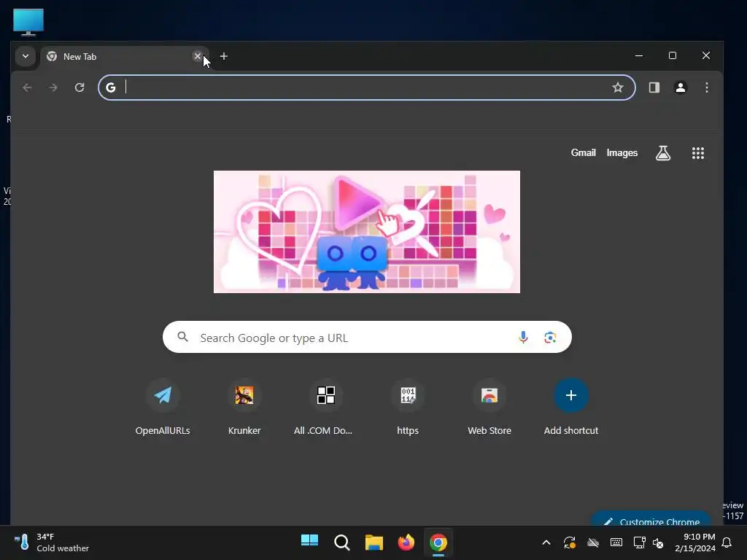Maximize the Chrome window
This screenshot has height=560, width=747.
(x=672, y=55)
